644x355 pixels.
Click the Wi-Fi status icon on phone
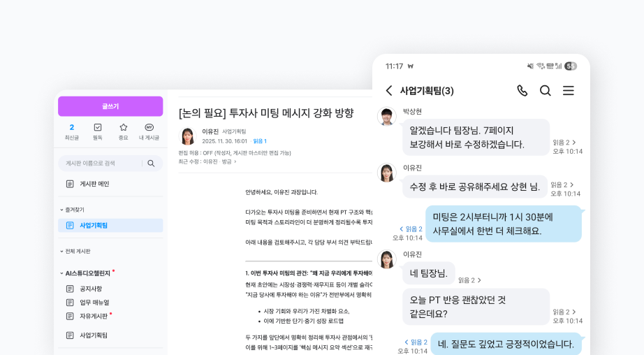pyautogui.click(x=541, y=66)
